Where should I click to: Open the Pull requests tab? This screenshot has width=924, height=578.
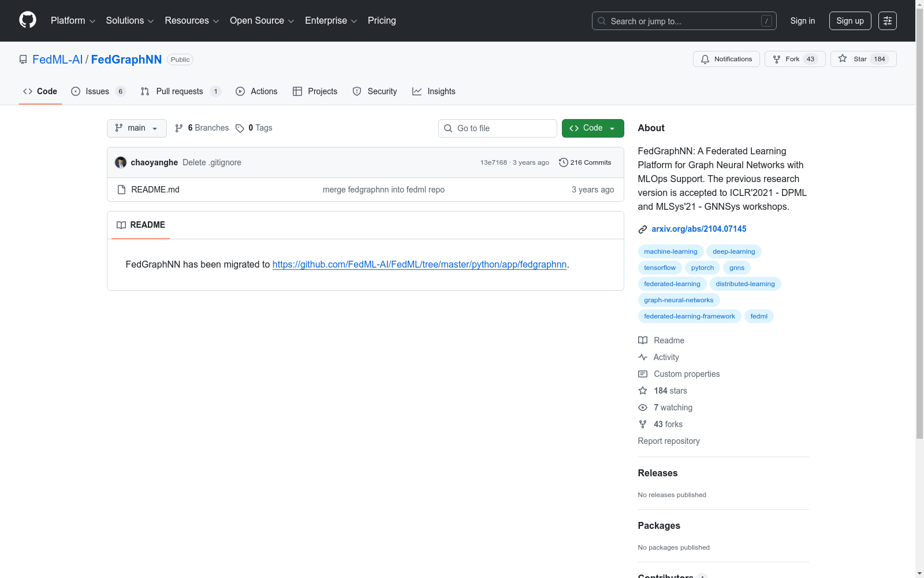coord(181,91)
